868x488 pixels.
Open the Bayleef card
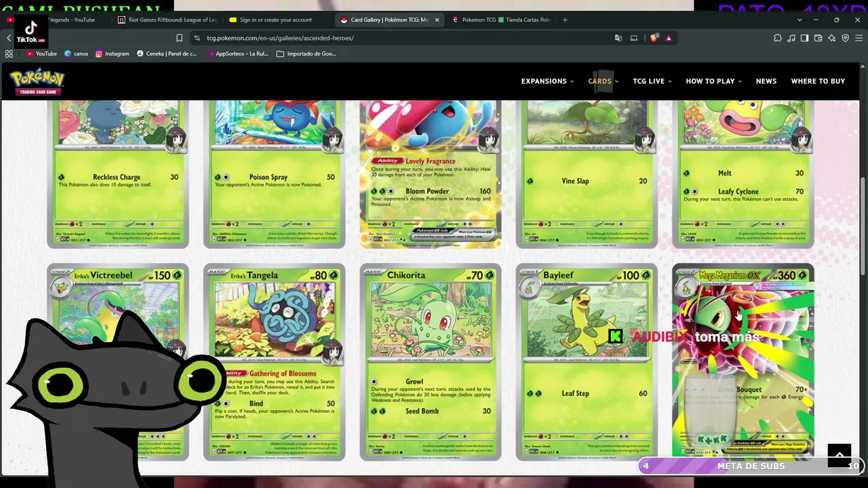[x=587, y=362]
